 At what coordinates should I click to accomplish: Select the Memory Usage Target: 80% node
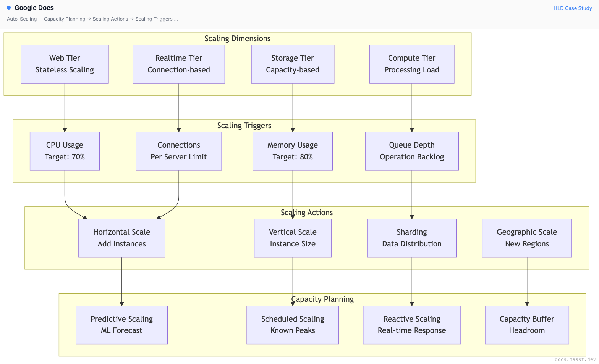[x=293, y=151]
